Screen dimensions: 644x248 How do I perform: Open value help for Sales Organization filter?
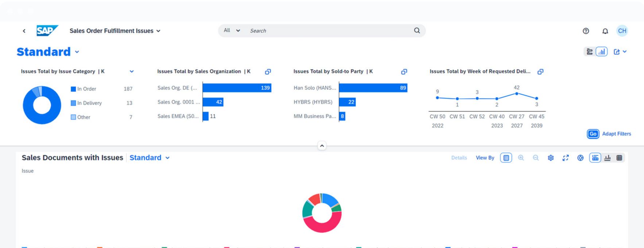[268, 72]
